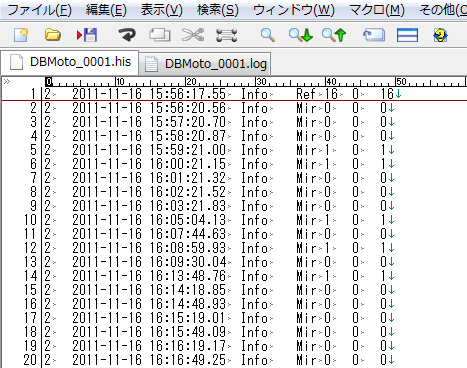Click timestamp 16:02:21.52
Viewport: 467px width, 368px height.
pyautogui.click(x=188, y=192)
